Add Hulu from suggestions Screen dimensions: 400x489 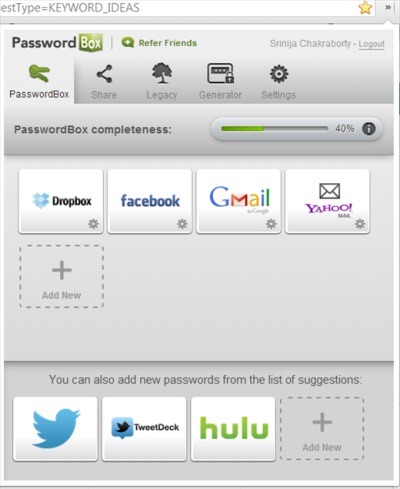[x=233, y=429]
